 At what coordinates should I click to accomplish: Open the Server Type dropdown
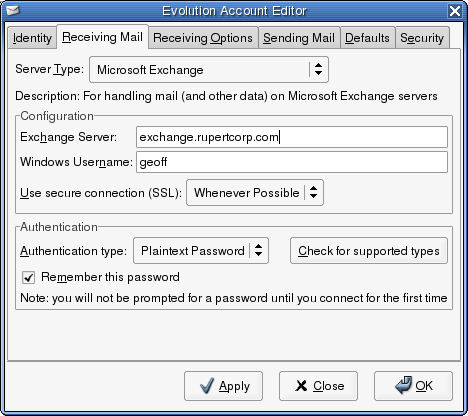(209, 70)
